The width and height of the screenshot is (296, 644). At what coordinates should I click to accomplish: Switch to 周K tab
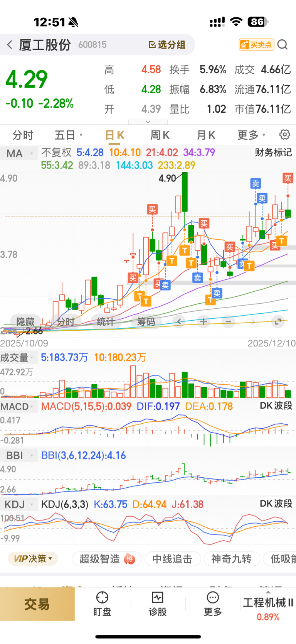pos(160,135)
